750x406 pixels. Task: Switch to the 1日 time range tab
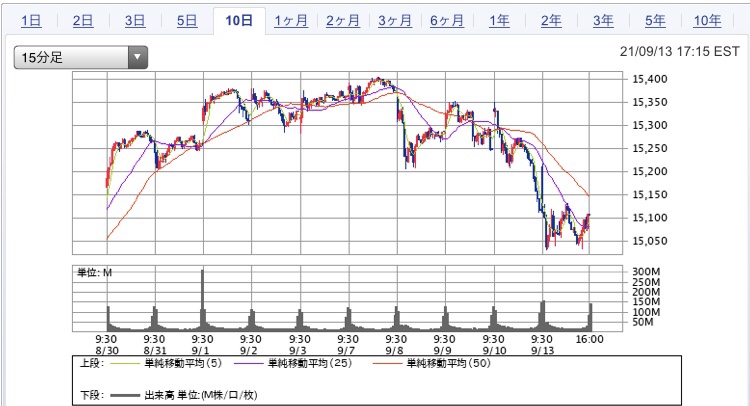click(x=31, y=21)
